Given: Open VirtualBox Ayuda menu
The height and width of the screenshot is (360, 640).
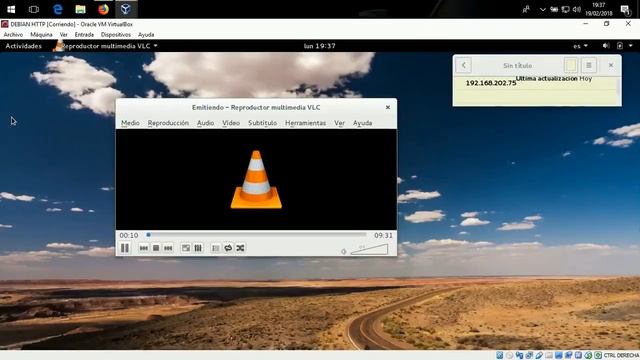Looking at the screenshot, I should (146, 35).
